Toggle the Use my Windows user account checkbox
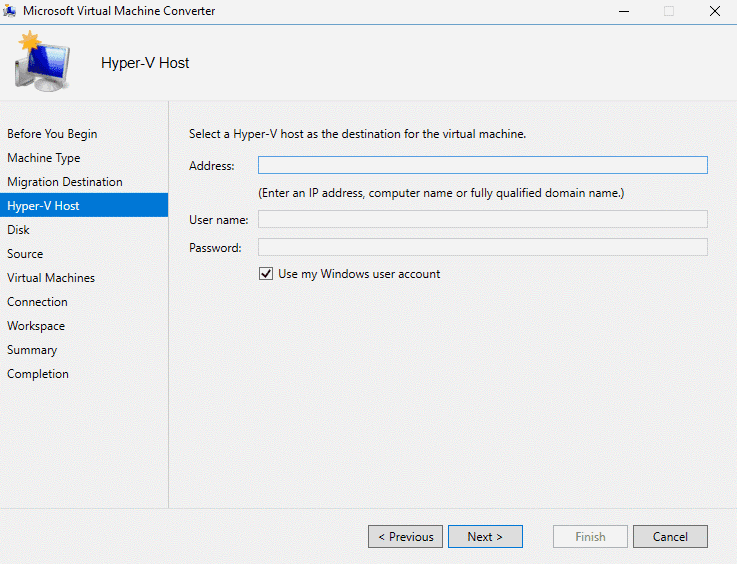The height and width of the screenshot is (564, 737). (x=266, y=274)
